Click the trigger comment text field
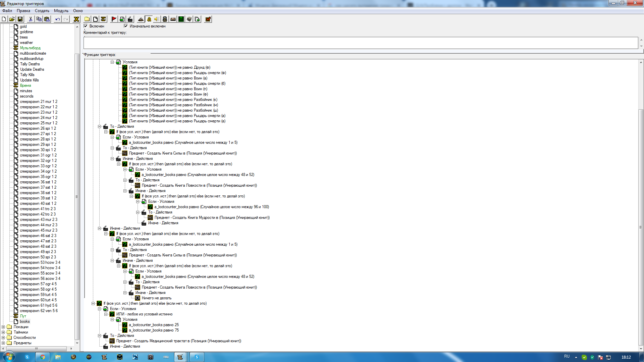This screenshot has height=362, width=644. tap(361, 43)
